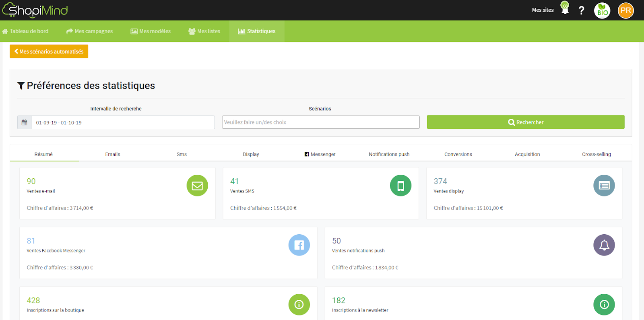Switch to the Sms tab

point(182,154)
